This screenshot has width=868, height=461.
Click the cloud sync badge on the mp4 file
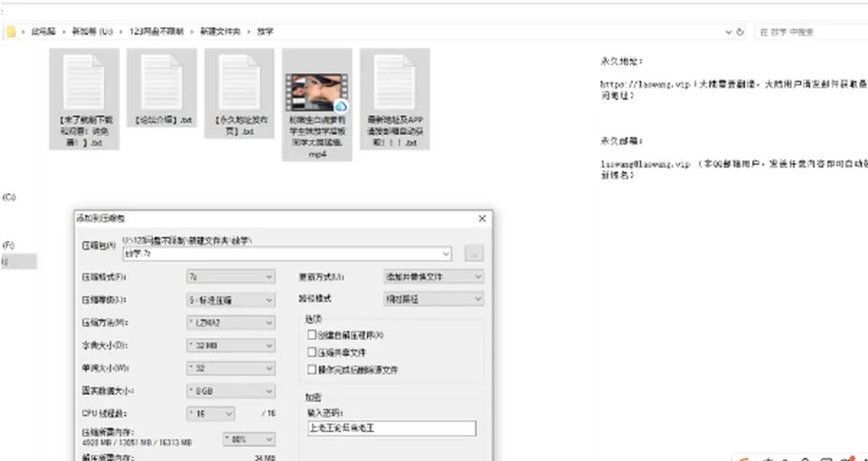point(341,107)
